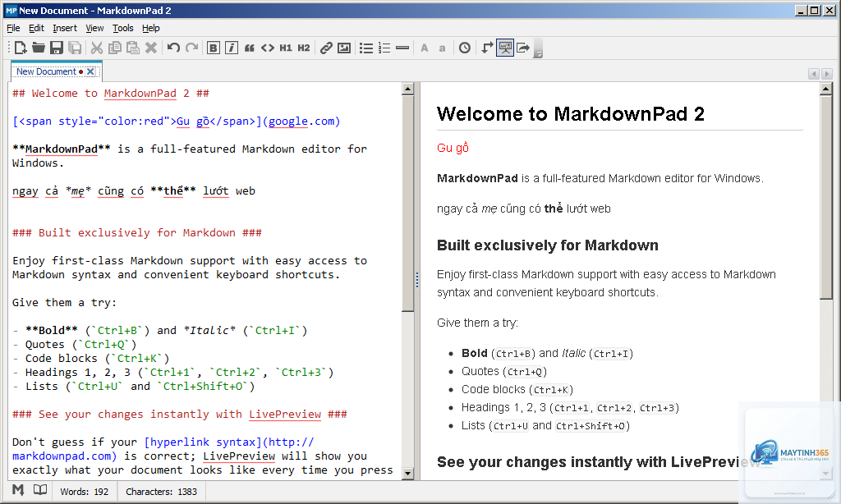Click the layout switch arrow icon
The width and height of the screenshot is (841, 504).
(486, 48)
